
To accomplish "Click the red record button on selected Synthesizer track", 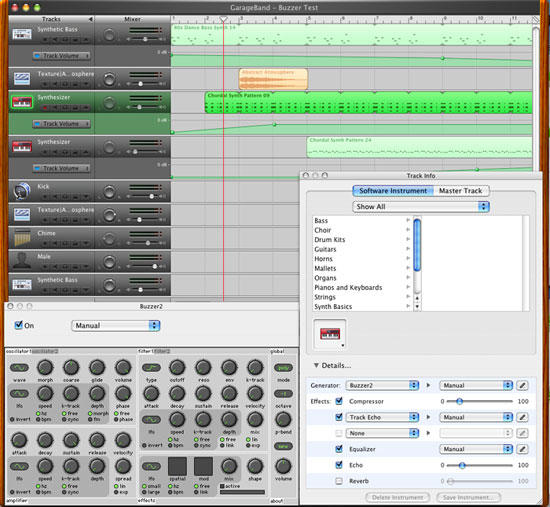I will click(x=45, y=108).
